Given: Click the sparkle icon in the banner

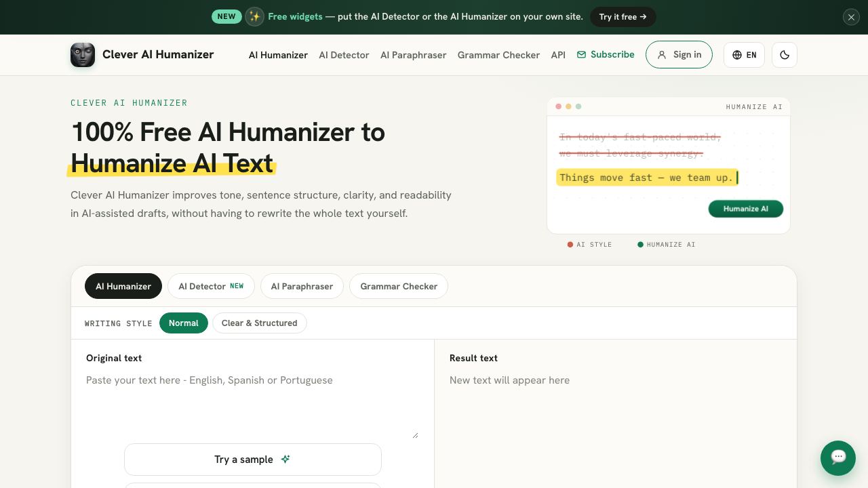Looking at the screenshot, I should tap(254, 17).
